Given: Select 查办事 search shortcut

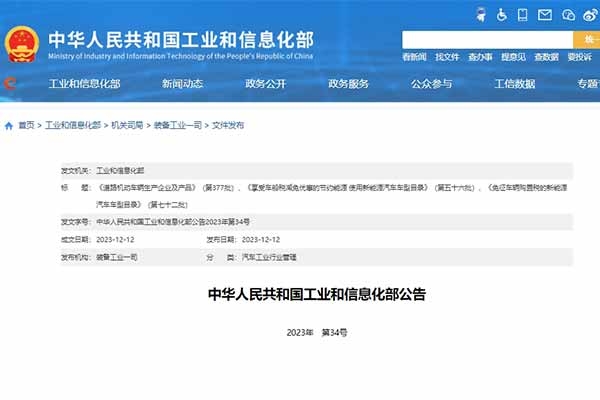Looking at the screenshot, I should (x=480, y=57).
